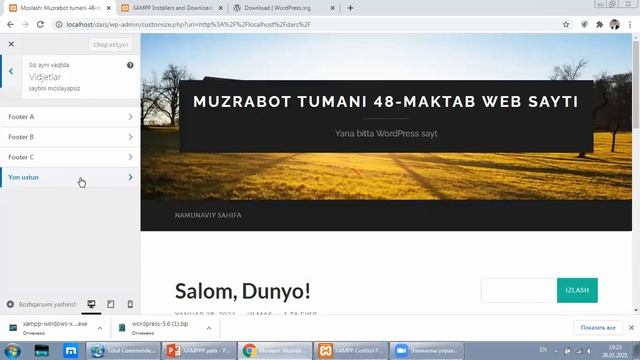The image size is (640, 360).
Task: Open the dark file manager taskbar icon
Action: (42, 351)
